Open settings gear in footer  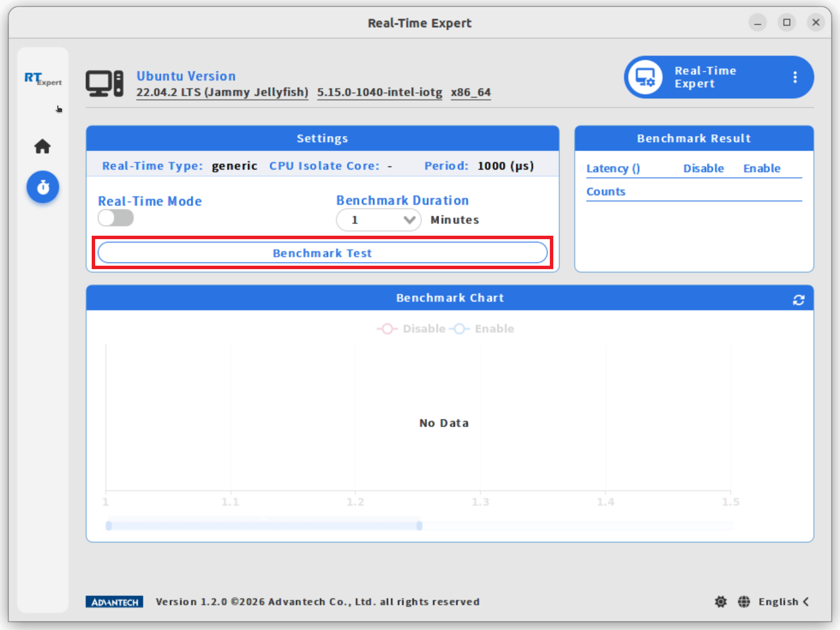point(721,602)
